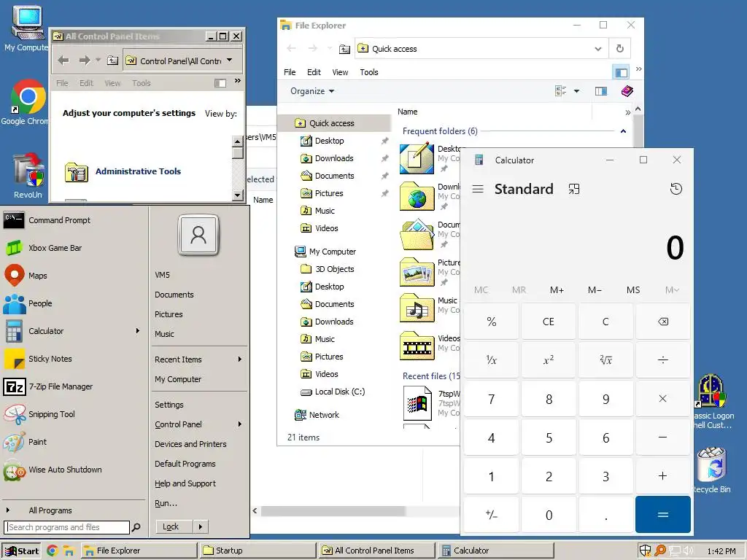Open Edit menu in File Explorer
The image size is (747, 560).
[x=314, y=72]
